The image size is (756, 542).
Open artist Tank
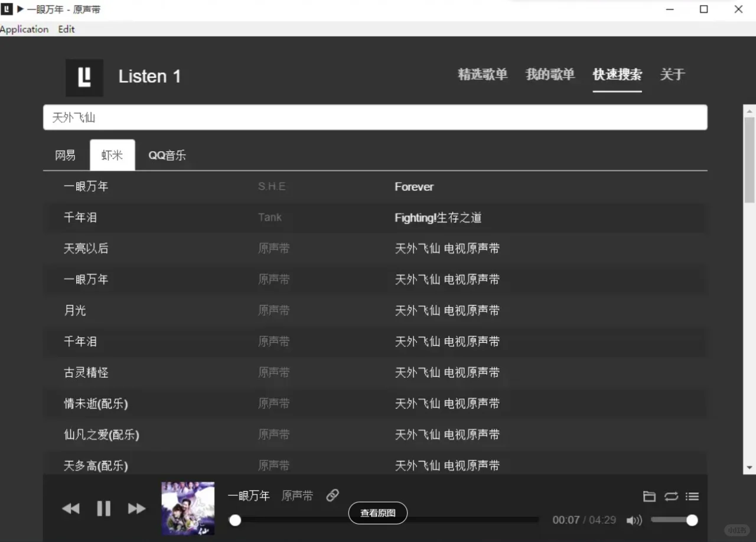pos(270,218)
